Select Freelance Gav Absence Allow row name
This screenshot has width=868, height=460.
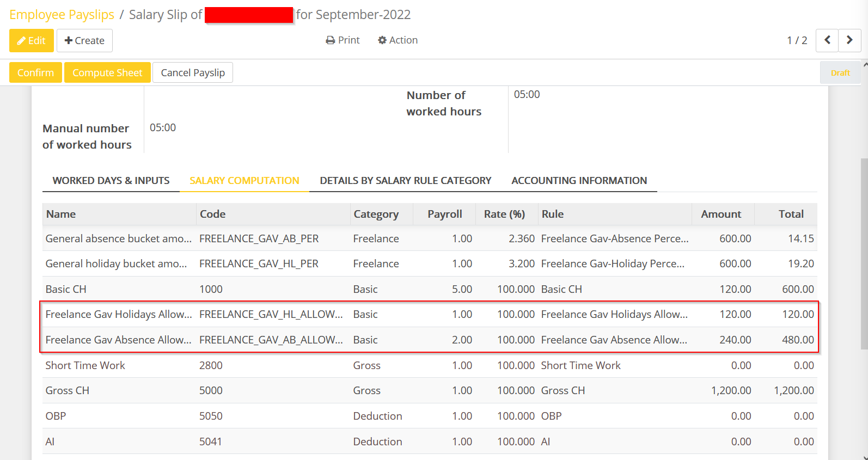coord(119,340)
